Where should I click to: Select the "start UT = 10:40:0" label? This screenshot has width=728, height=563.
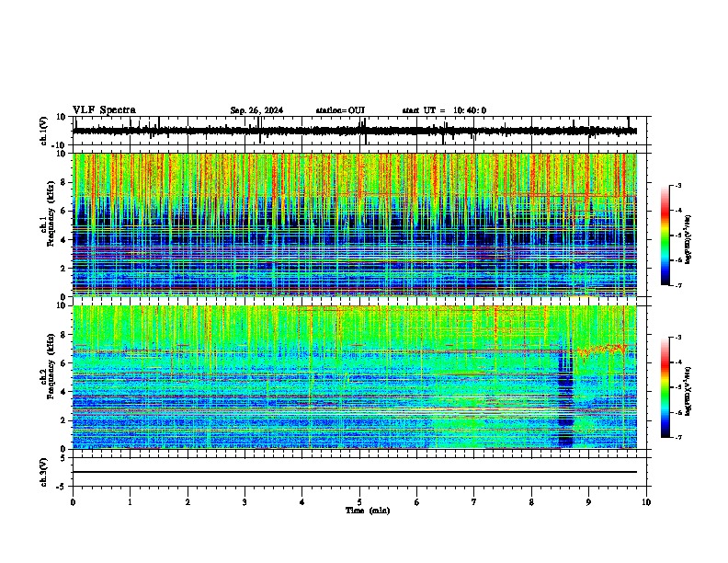[x=444, y=110]
